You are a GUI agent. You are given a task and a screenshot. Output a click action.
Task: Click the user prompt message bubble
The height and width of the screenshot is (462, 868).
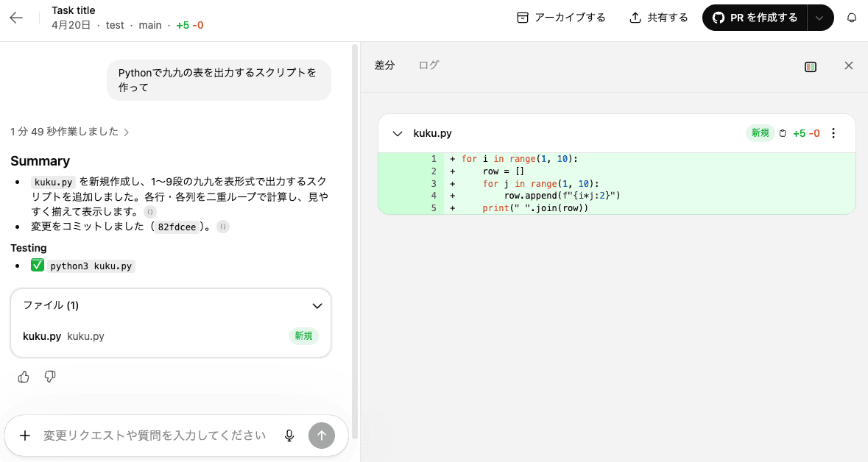[219, 80]
